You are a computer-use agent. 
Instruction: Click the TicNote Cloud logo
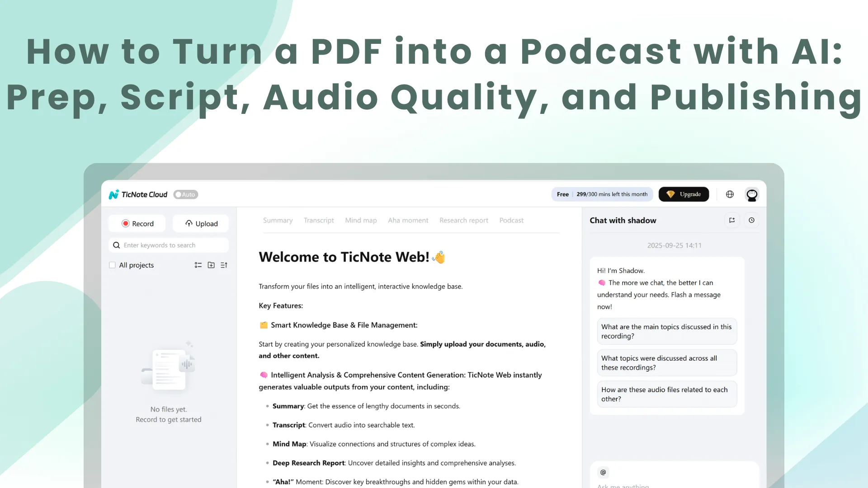[x=138, y=194]
